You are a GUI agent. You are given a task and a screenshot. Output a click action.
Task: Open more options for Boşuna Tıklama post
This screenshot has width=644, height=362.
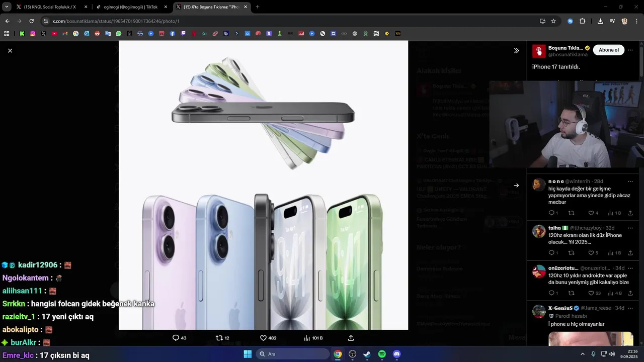(630, 50)
